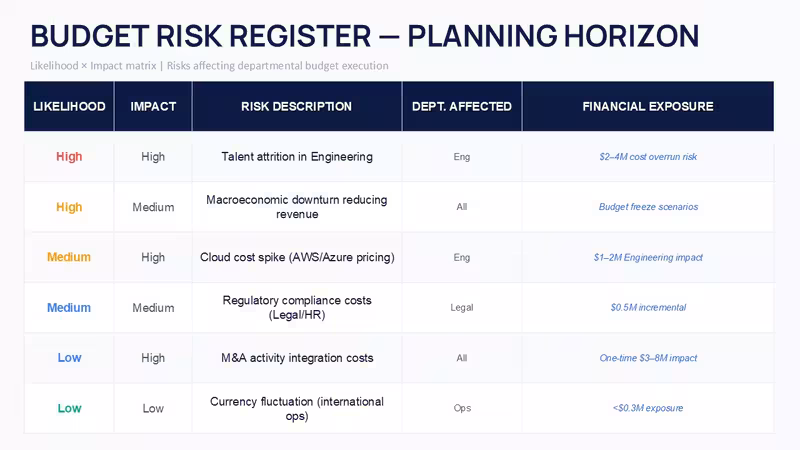Click Currency fluctuation description cell

coord(297,408)
